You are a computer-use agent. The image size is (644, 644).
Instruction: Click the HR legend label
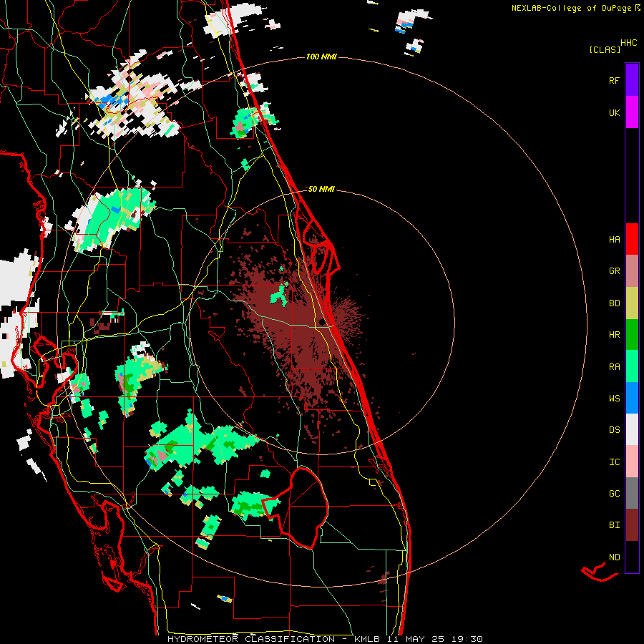614,335
